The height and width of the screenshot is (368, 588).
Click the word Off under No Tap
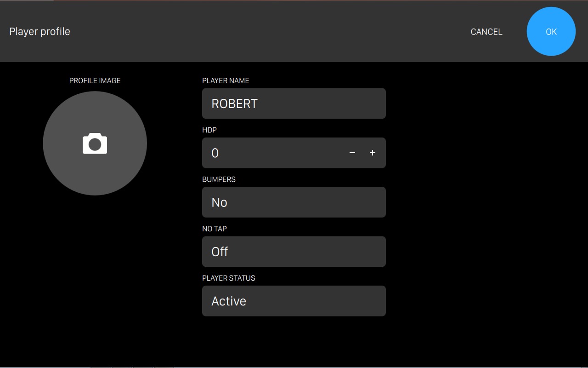coord(220,252)
